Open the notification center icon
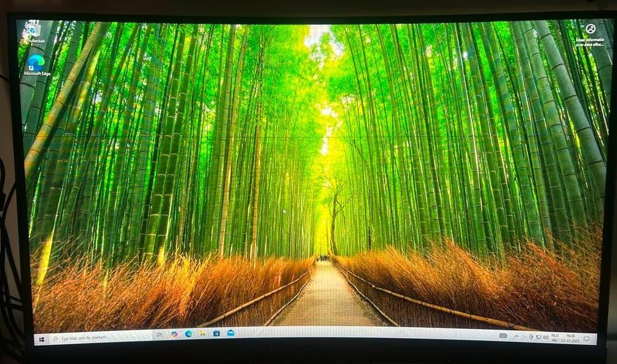 (586, 338)
